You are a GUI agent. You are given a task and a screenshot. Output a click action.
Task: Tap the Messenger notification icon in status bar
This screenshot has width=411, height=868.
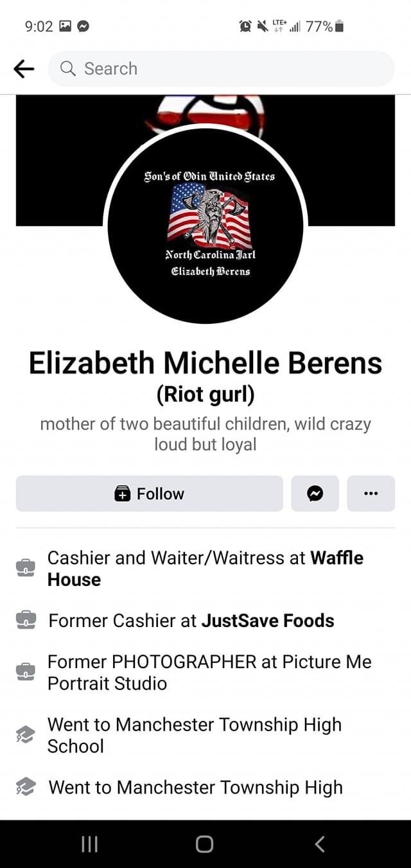click(83, 26)
